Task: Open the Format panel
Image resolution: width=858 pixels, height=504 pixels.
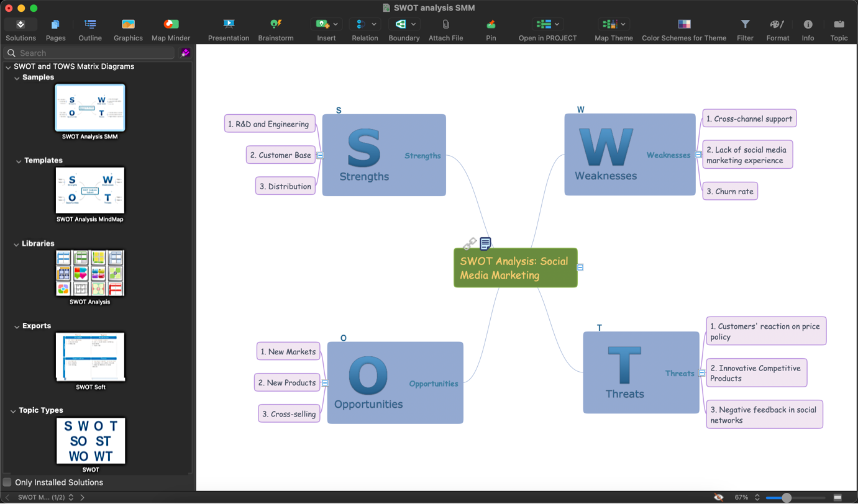Action: tap(777, 29)
